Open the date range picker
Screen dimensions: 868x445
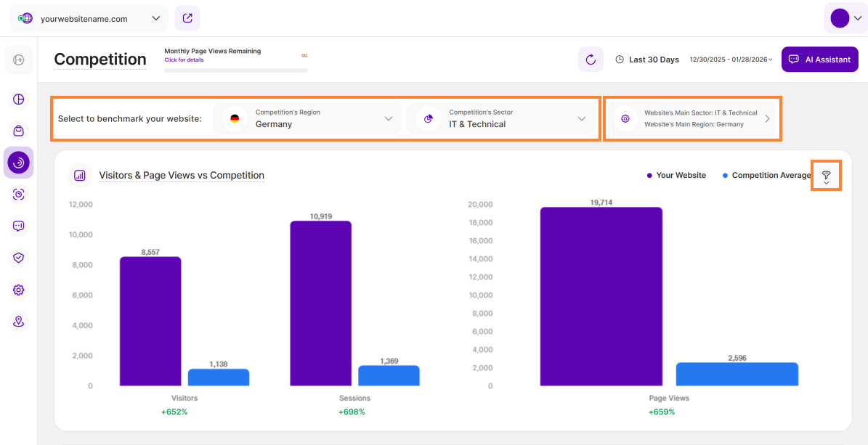tap(731, 60)
